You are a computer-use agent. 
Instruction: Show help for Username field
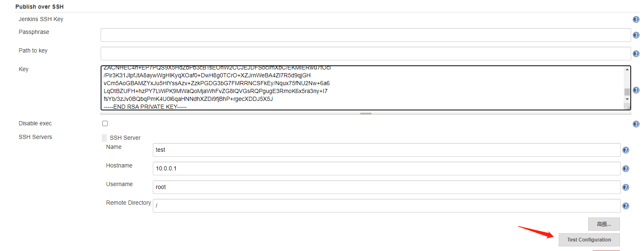point(626,187)
